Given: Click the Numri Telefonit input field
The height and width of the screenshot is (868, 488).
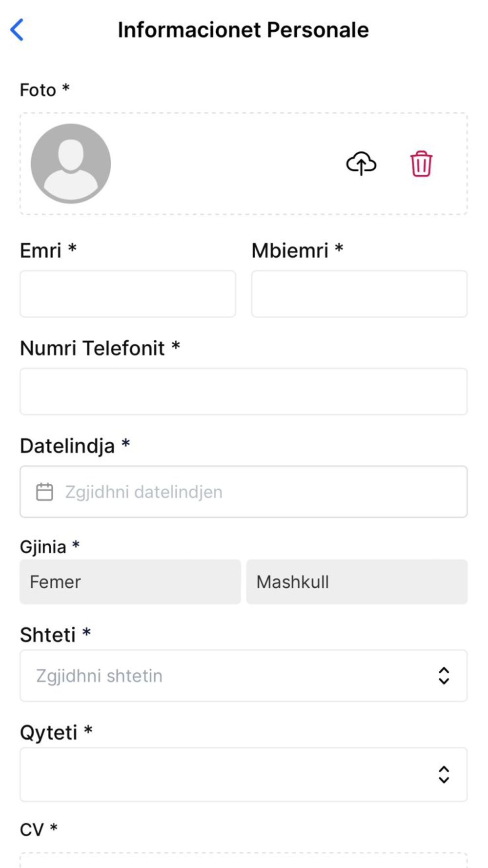Looking at the screenshot, I should (244, 392).
